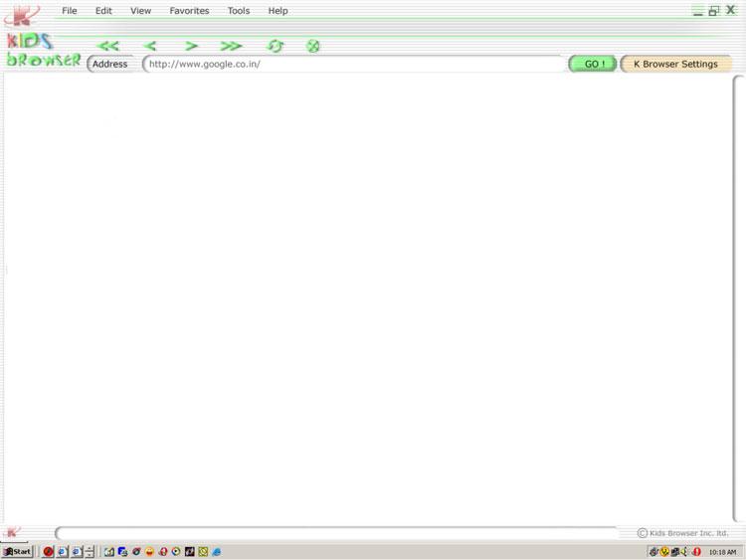
Task: Click the vertical scrollbar on the right
Action: [x=738, y=298]
